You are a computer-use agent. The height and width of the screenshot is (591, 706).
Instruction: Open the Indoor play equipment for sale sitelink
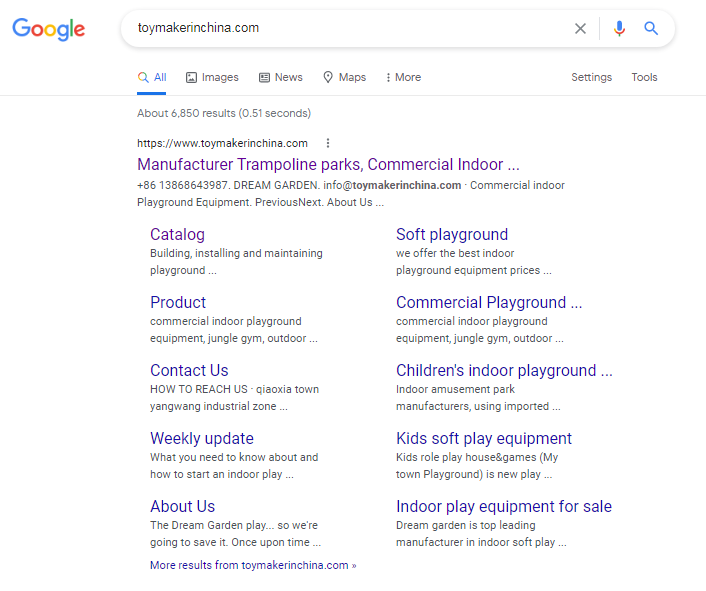pyautogui.click(x=504, y=506)
